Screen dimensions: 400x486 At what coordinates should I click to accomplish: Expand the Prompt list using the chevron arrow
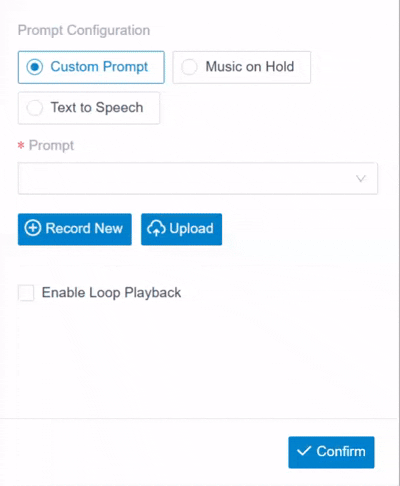[x=361, y=178]
